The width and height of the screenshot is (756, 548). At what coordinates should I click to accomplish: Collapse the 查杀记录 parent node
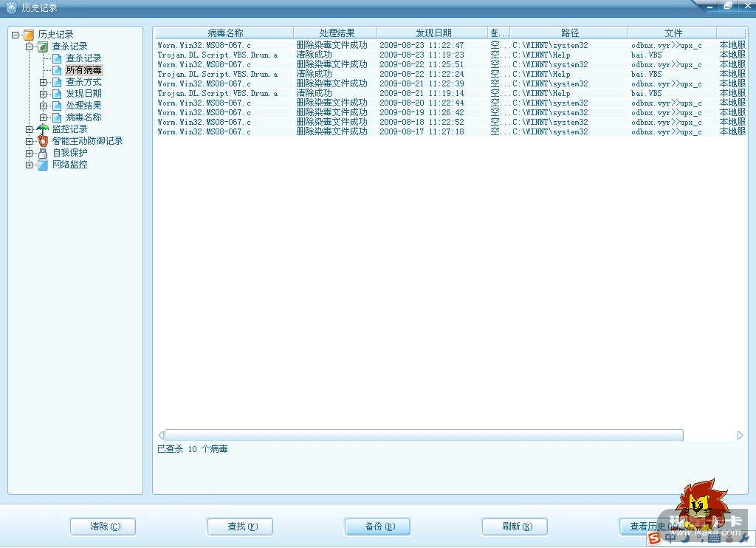point(30,47)
